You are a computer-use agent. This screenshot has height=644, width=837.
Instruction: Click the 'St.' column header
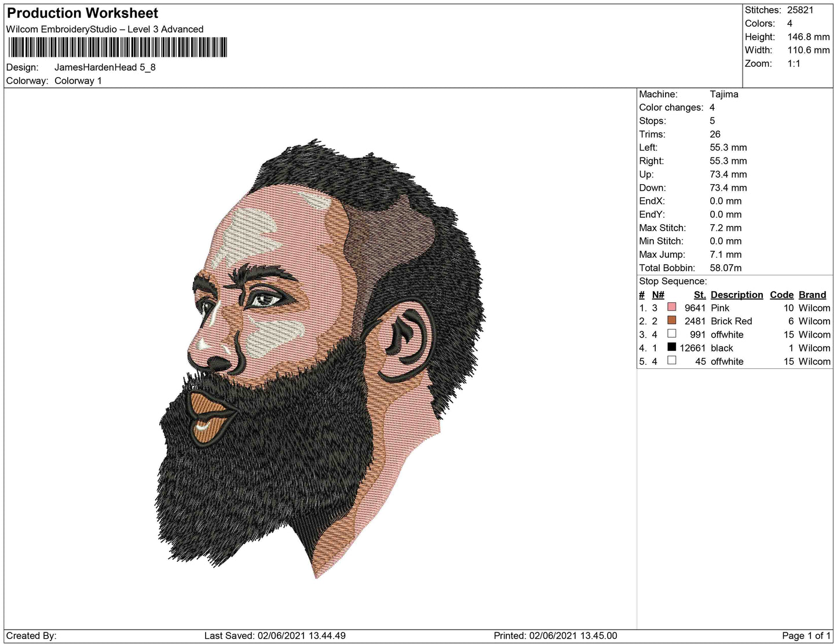(x=700, y=294)
